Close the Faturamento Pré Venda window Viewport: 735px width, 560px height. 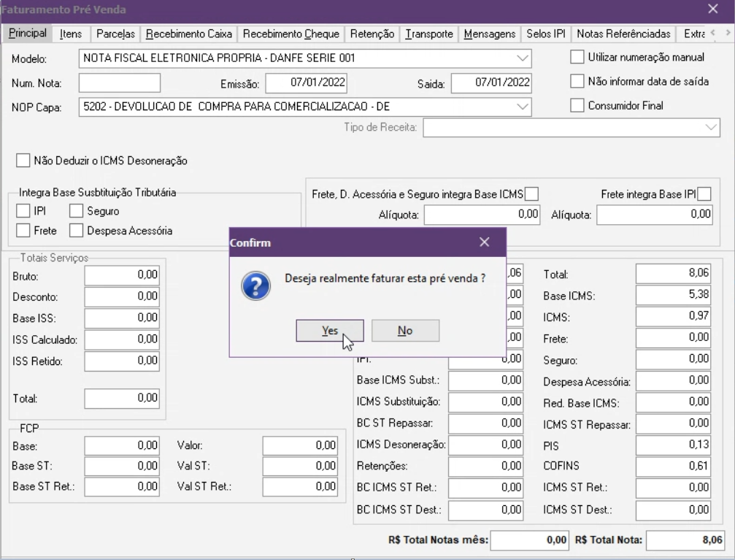[x=713, y=9]
